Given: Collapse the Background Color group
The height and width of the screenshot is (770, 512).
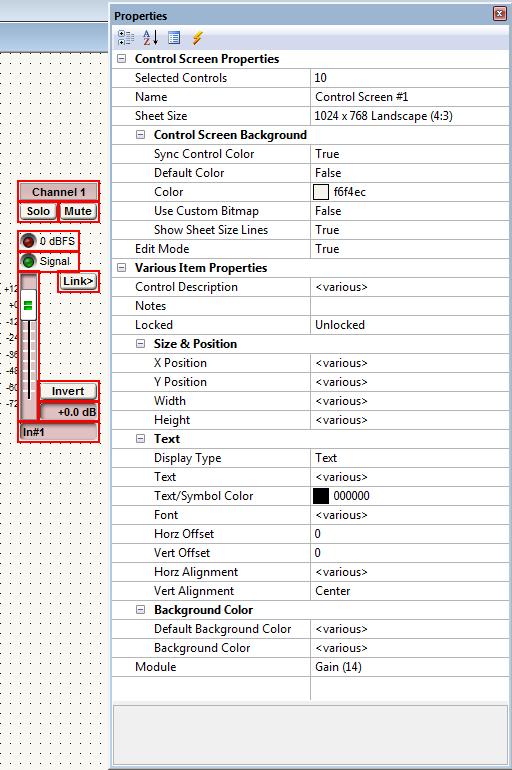Looking at the screenshot, I should [140, 610].
